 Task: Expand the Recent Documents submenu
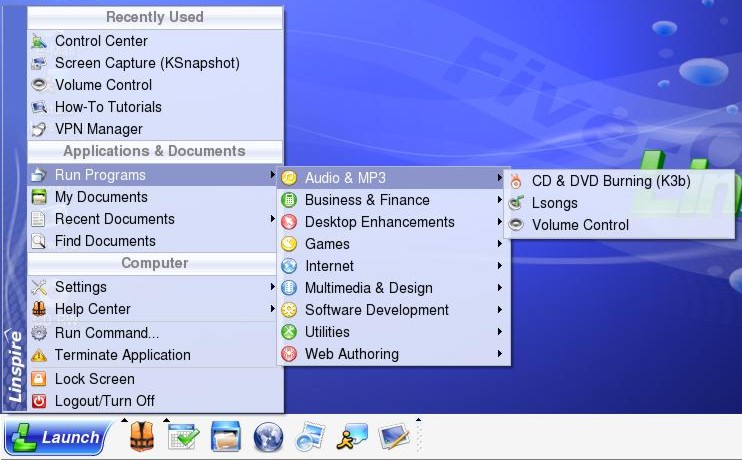coord(114,219)
